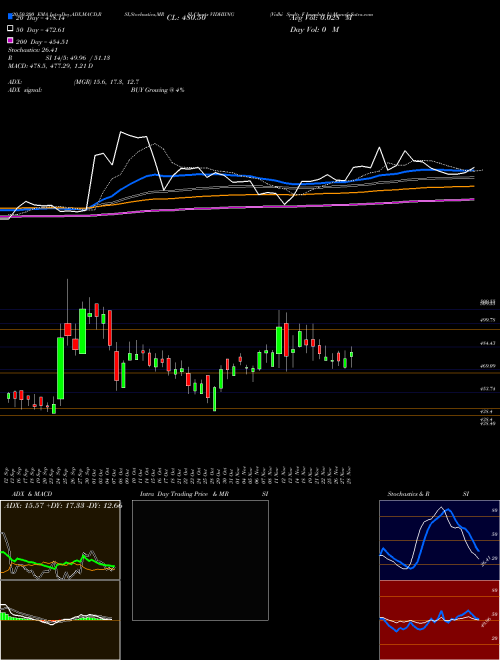Click the white peak of the EMA chart line
Image resolution: width=500 pixels, height=660 pixels.
121,133
